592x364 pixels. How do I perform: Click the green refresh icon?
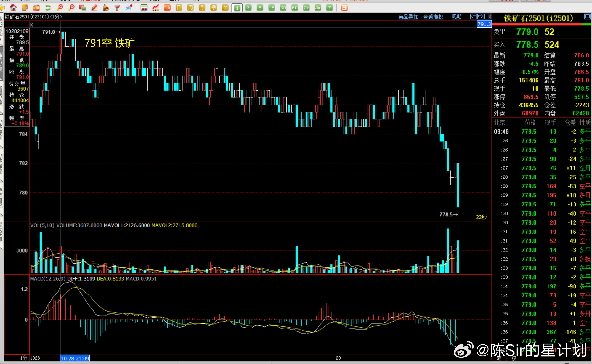click(48, 8)
